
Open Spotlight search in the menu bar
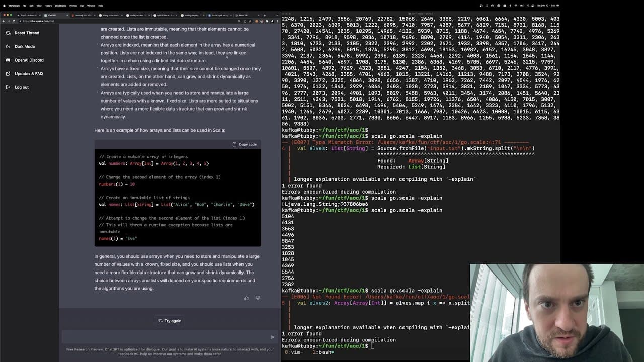point(528,6)
